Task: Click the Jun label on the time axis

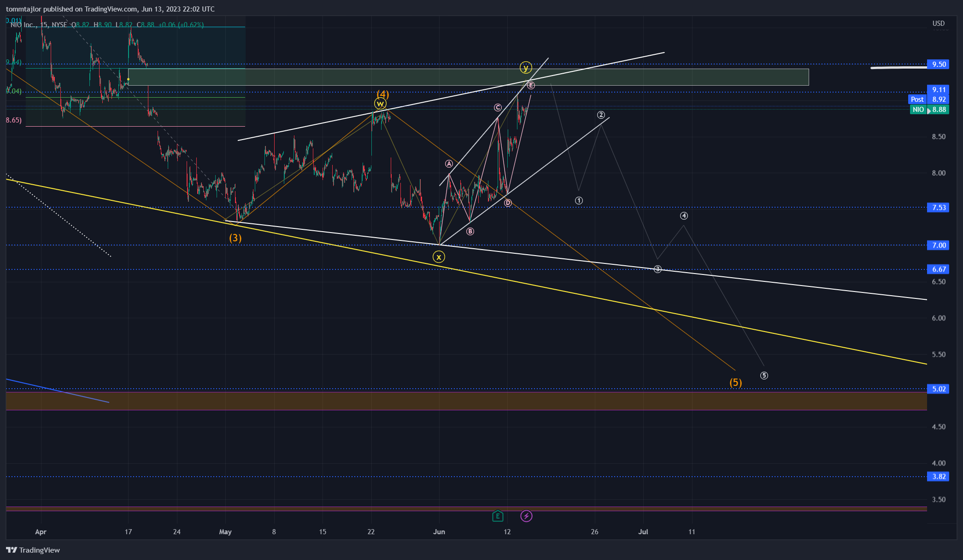Action: click(x=439, y=532)
